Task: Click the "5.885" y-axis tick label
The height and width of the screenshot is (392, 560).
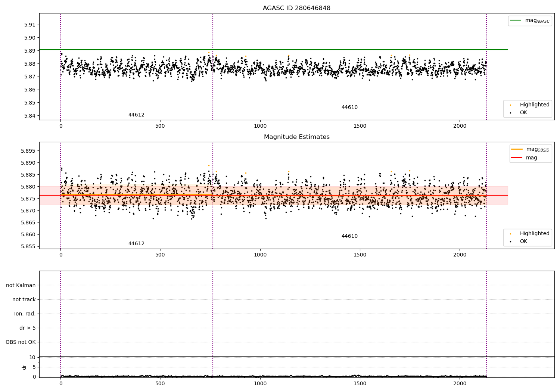Action: click(28, 175)
